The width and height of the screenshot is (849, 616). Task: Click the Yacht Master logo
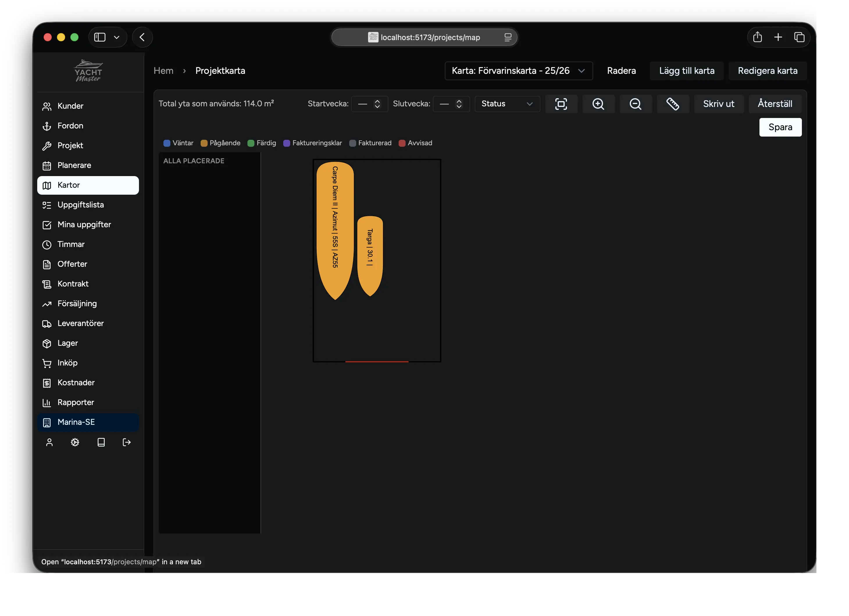(x=88, y=71)
